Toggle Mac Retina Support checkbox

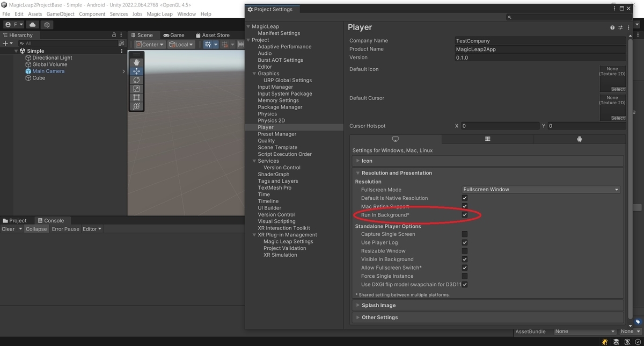click(x=465, y=206)
